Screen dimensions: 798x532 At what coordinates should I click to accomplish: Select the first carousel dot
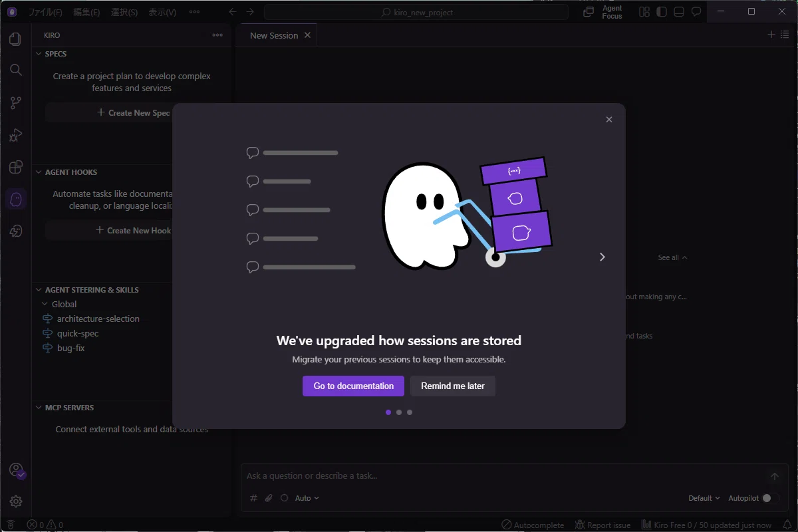click(x=388, y=412)
